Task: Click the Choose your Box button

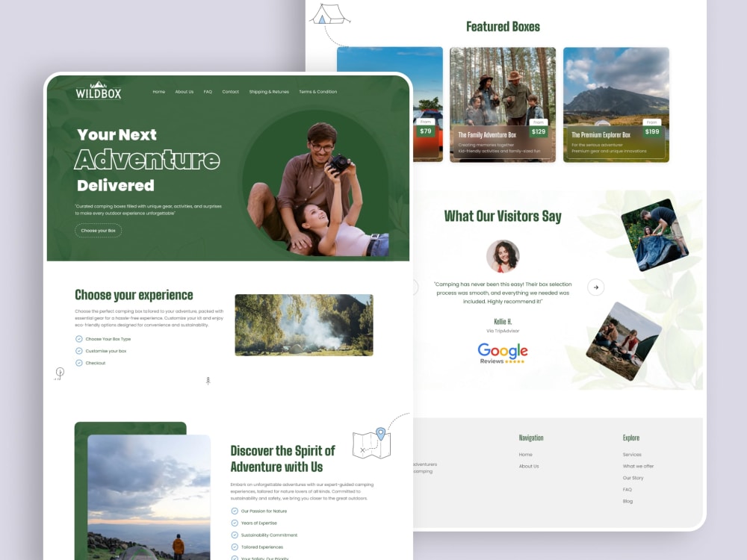Action: tap(98, 231)
